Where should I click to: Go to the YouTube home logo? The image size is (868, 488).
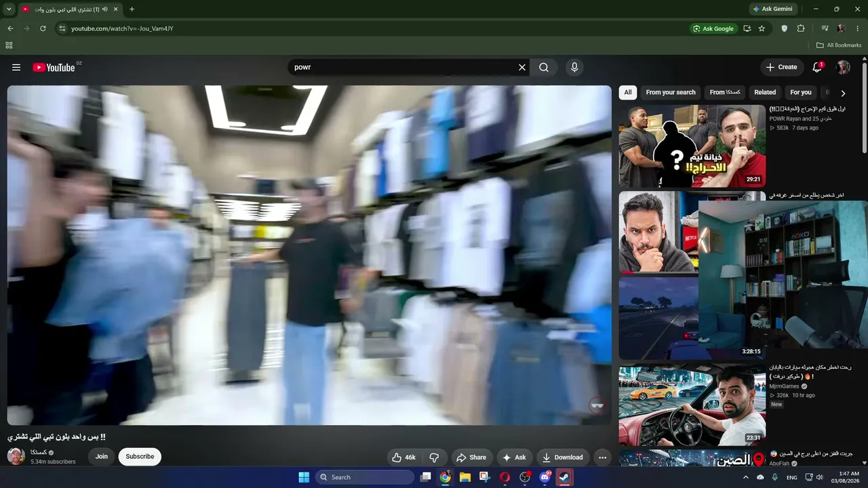pos(54,67)
